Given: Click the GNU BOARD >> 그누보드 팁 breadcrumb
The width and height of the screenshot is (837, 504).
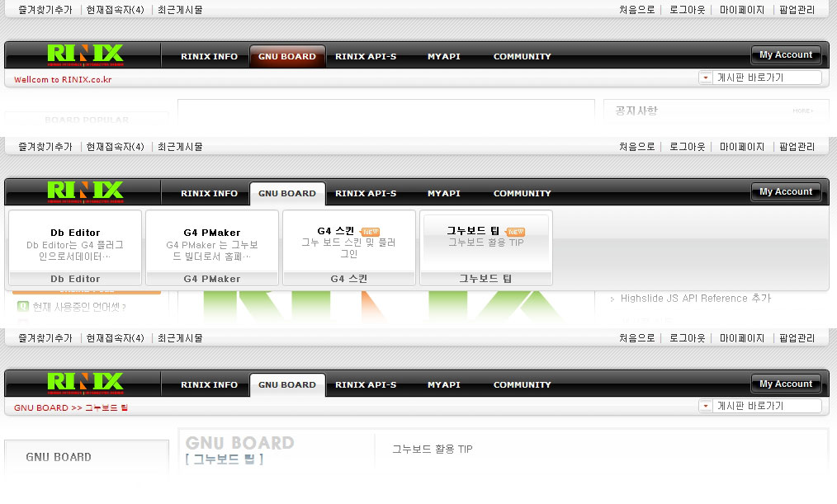Looking at the screenshot, I should point(71,408).
